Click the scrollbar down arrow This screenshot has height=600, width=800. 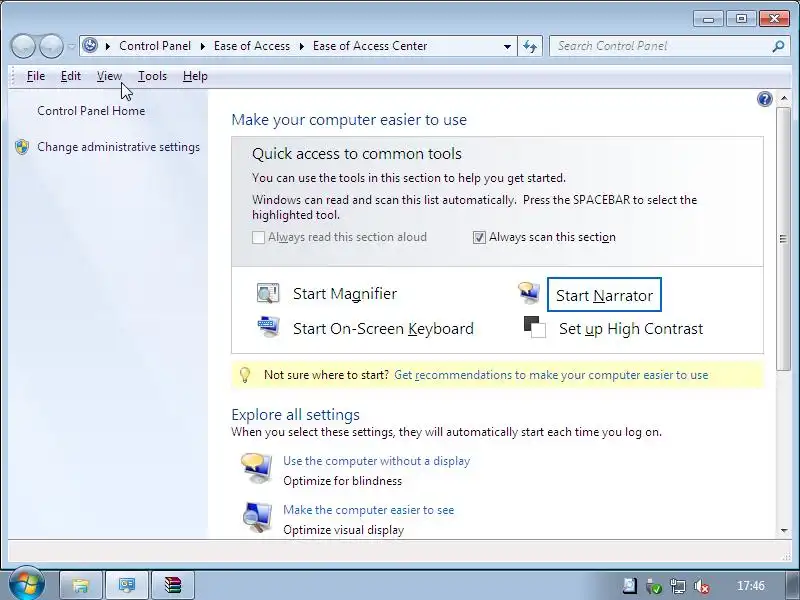coord(784,531)
